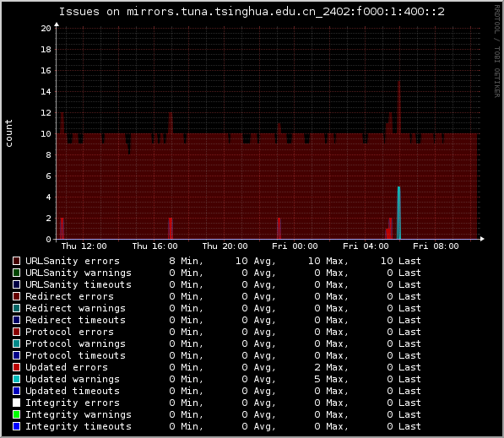
Task: Click the cyan Updated warnings spike
Action: pos(398,213)
